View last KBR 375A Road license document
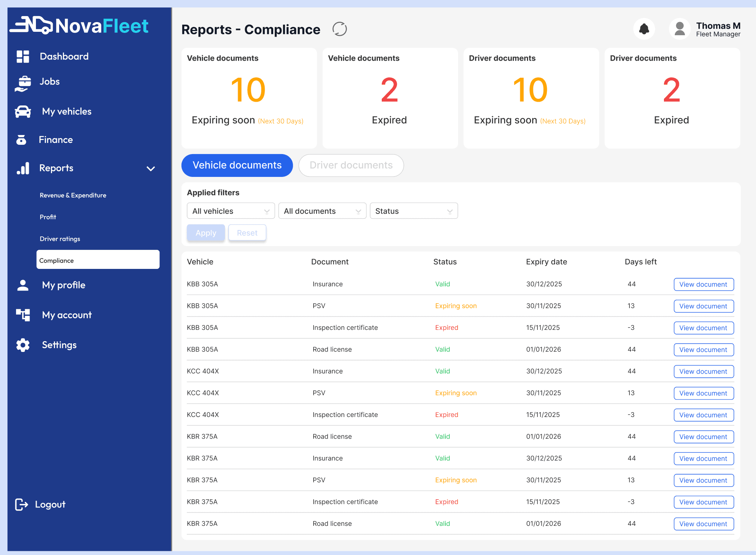This screenshot has height=555, width=756. click(x=704, y=524)
